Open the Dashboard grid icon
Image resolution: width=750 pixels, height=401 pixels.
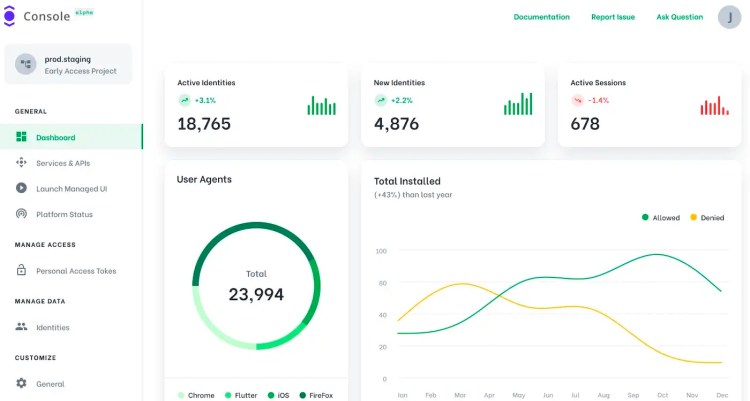(x=21, y=137)
